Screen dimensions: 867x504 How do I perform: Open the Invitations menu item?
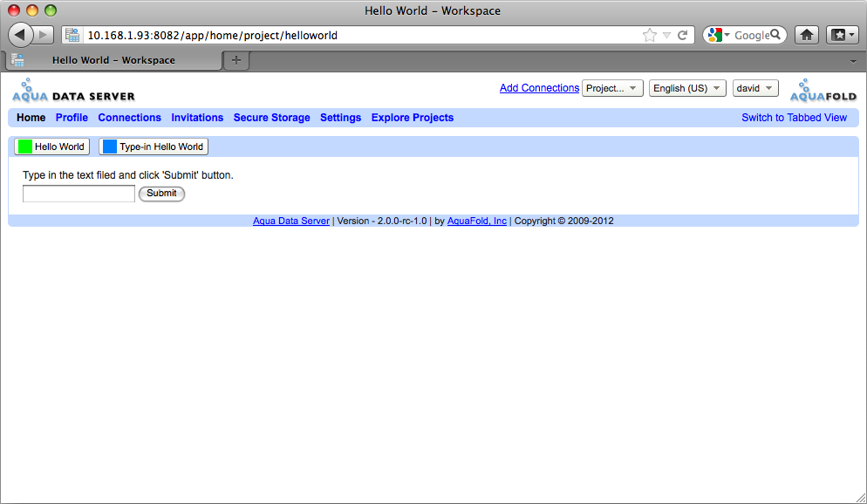pos(197,118)
